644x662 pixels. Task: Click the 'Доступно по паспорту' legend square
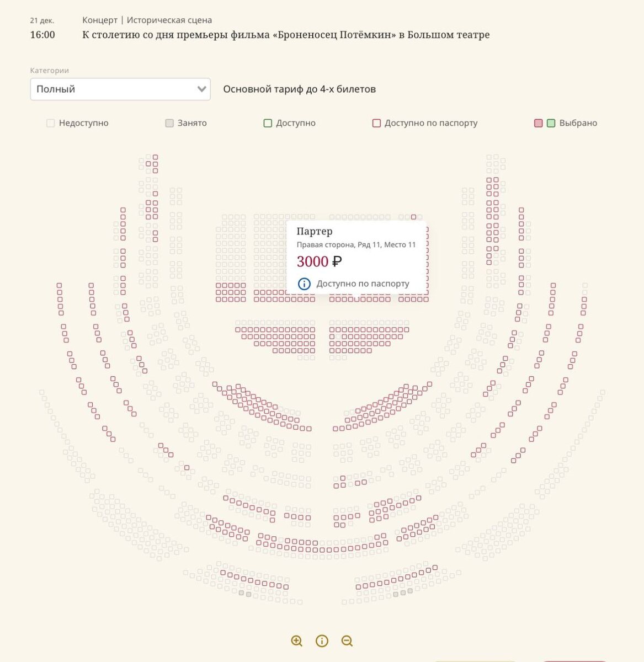[x=376, y=123]
